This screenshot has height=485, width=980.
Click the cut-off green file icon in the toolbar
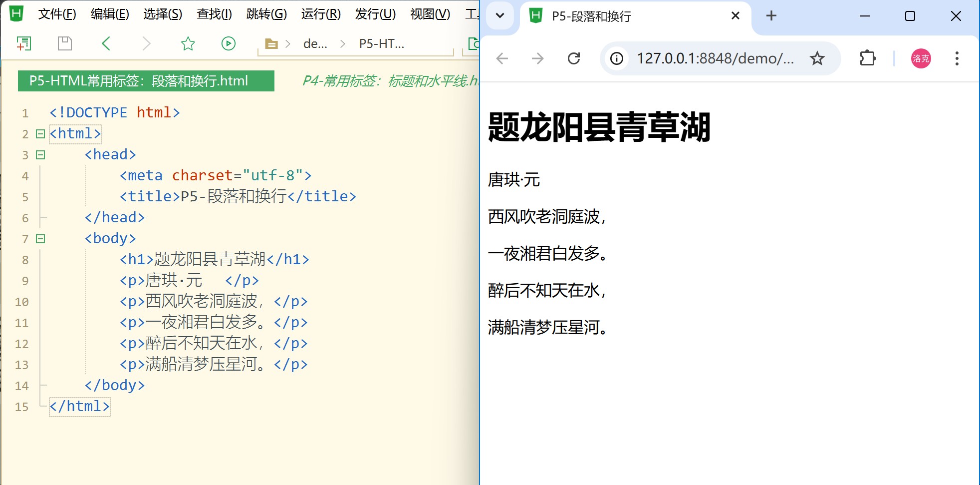click(x=474, y=44)
